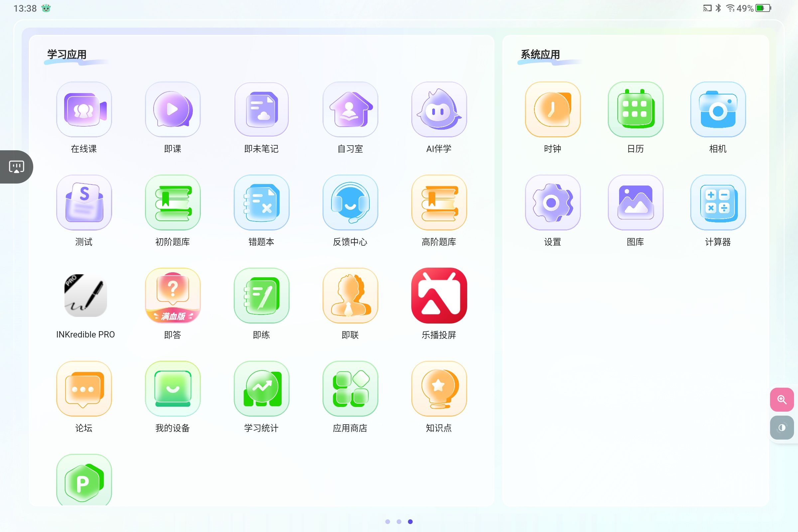Open the green 初阶题库 question bank
This screenshot has height=532, width=798.
(x=173, y=202)
